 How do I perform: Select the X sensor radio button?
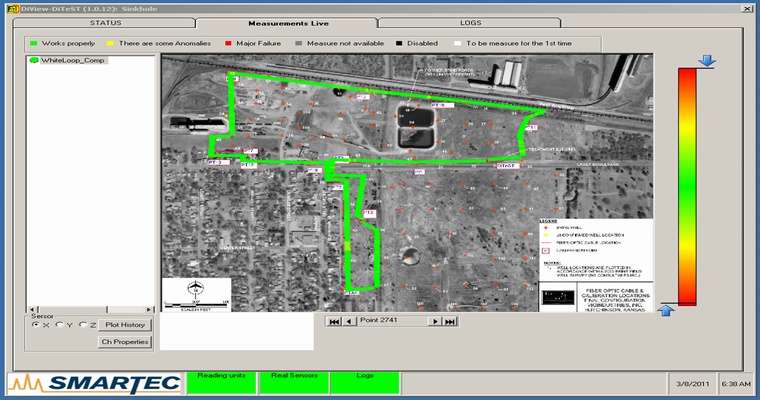pyautogui.click(x=36, y=325)
